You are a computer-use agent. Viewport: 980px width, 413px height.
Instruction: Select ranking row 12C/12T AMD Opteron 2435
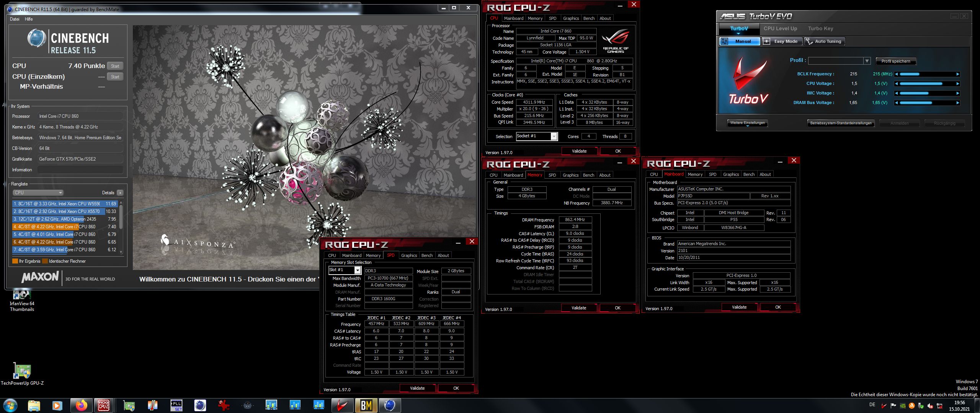[64, 219]
